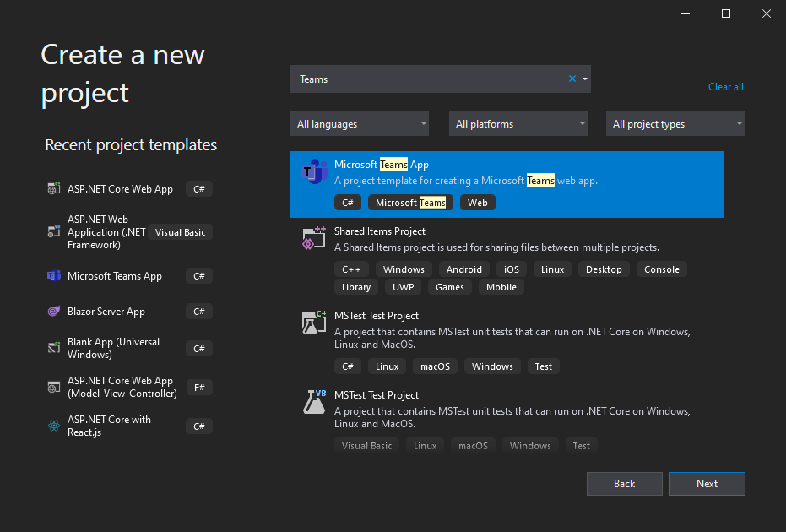Open the search history dropdown arrow
The width and height of the screenshot is (786, 532).
click(x=584, y=79)
